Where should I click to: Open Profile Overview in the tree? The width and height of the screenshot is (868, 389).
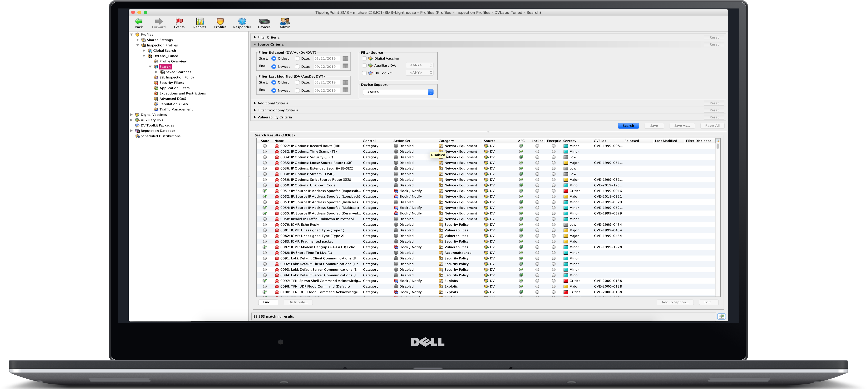pyautogui.click(x=173, y=61)
